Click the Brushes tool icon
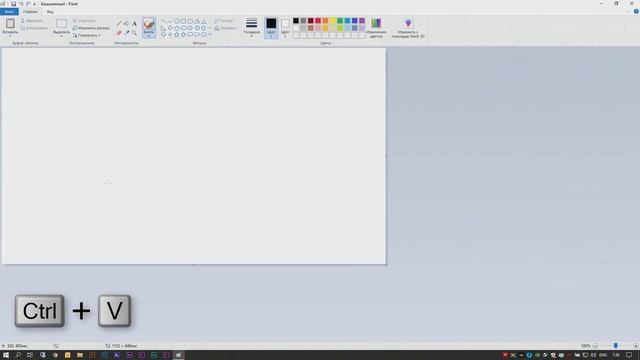This screenshot has width=640, height=360. (149, 24)
